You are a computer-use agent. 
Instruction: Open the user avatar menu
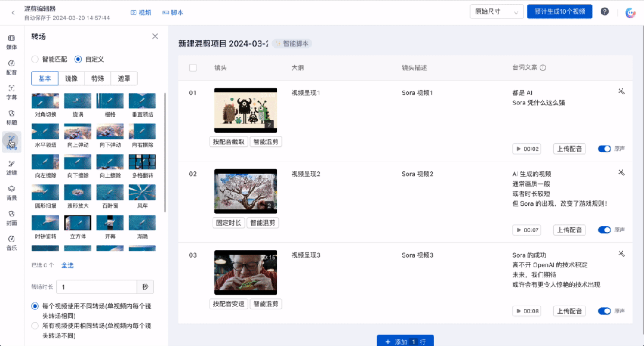(x=630, y=13)
